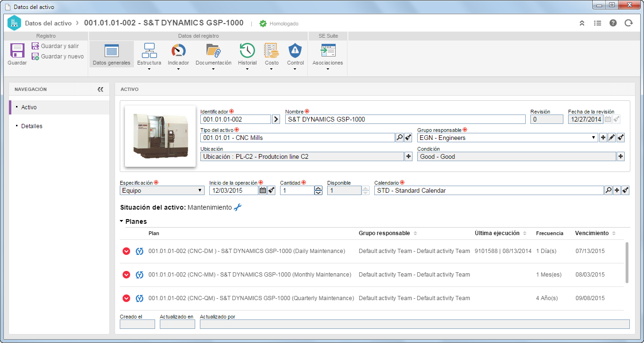This screenshot has width=644, height=343.
Task: Add new Calendario plus icon
Action: tap(617, 190)
